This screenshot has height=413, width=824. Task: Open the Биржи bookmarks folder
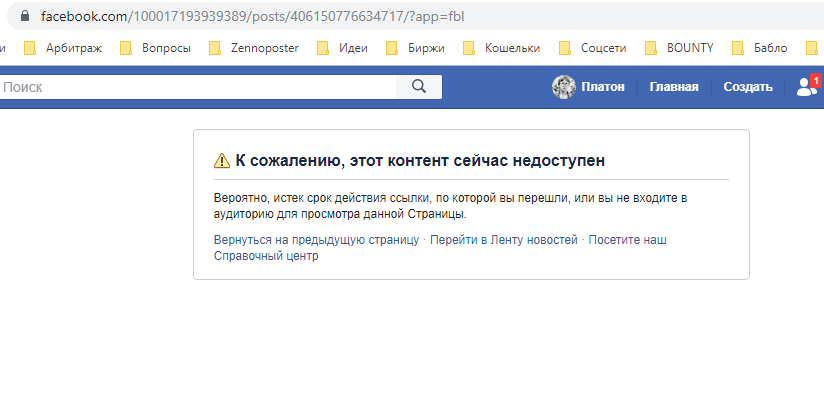[416, 48]
